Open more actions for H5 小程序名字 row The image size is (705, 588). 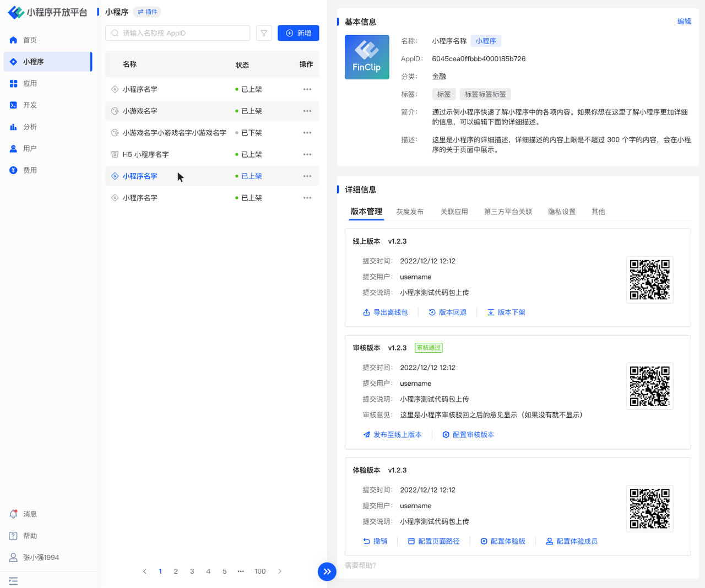(307, 154)
